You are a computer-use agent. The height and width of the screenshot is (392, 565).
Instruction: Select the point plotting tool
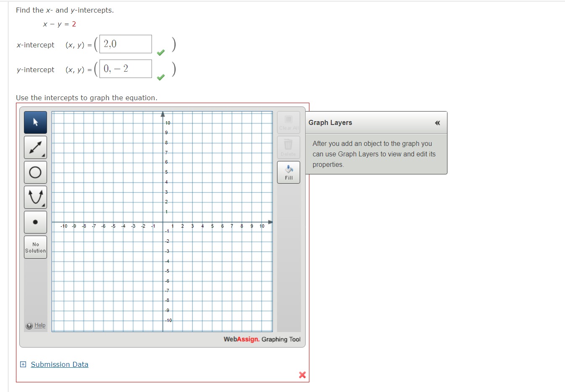[x=35, y=222]
